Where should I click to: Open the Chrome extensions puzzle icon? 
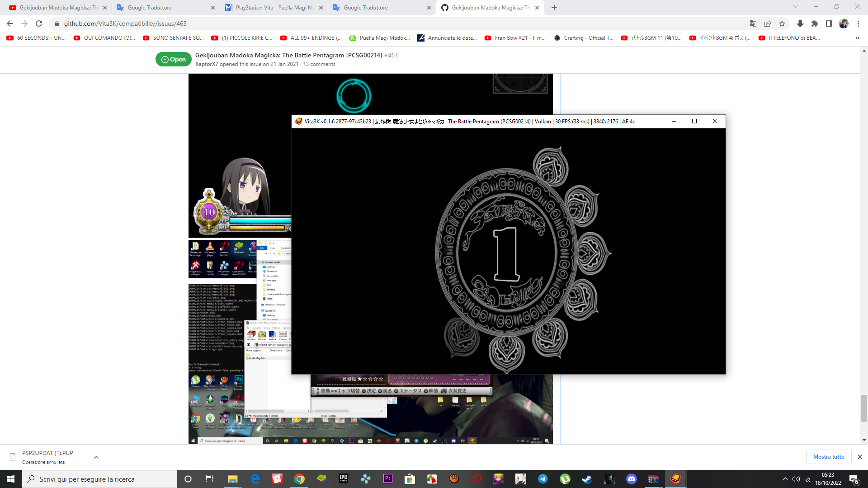pyautogui.click(x=814, y=23)
